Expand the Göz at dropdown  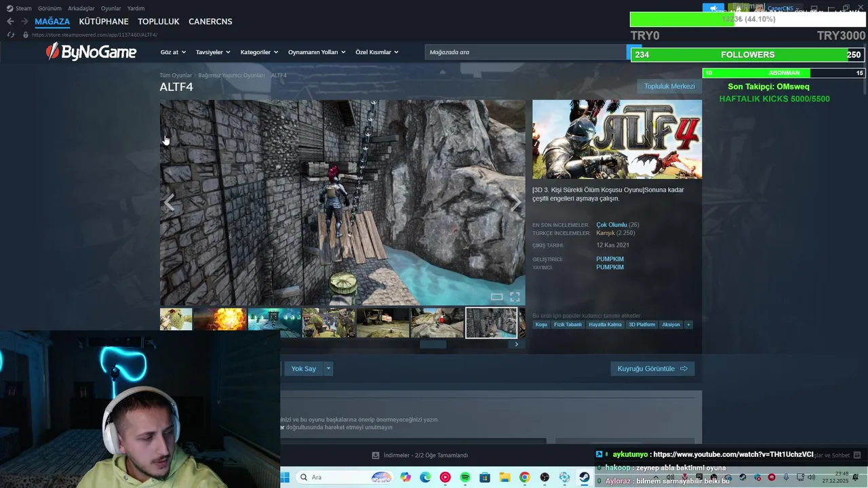coord(172,52)
